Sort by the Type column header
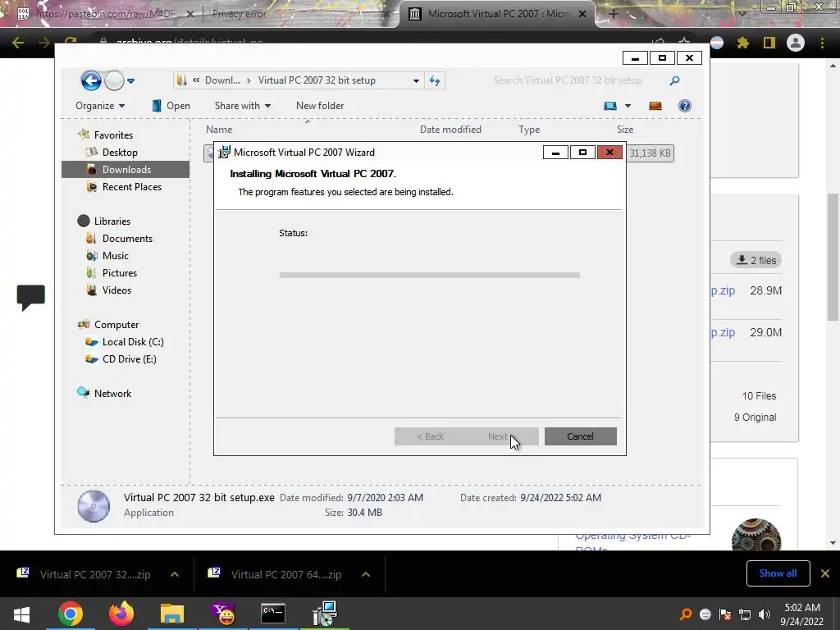 point(529,129)
